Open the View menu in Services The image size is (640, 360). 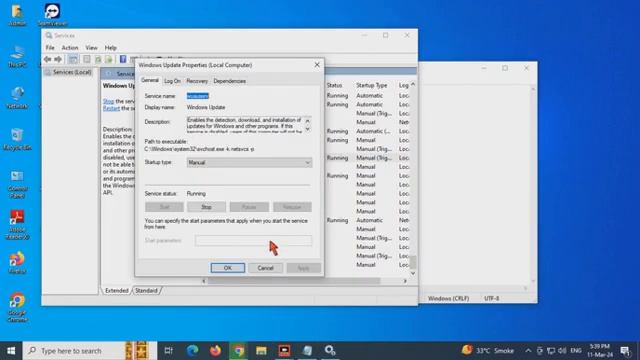[91, 48]
